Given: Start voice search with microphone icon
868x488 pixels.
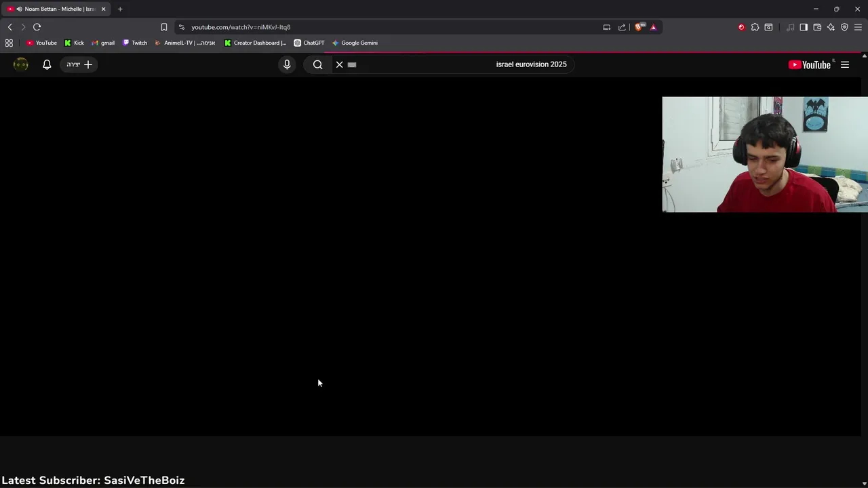Looking at the screenshot, I should click(287, 64).
